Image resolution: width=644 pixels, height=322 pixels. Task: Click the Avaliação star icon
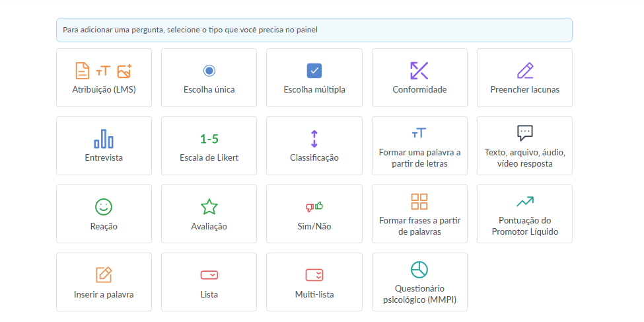pyautogui.click(x=209, y=207)
